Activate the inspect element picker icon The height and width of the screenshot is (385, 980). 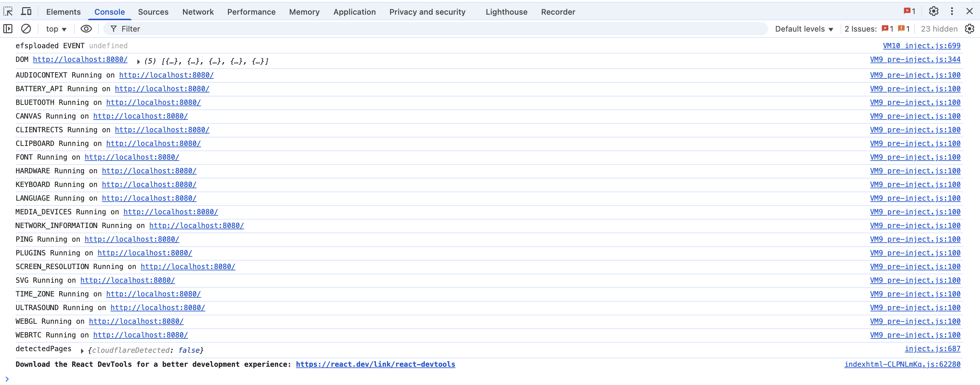point(8,11)
